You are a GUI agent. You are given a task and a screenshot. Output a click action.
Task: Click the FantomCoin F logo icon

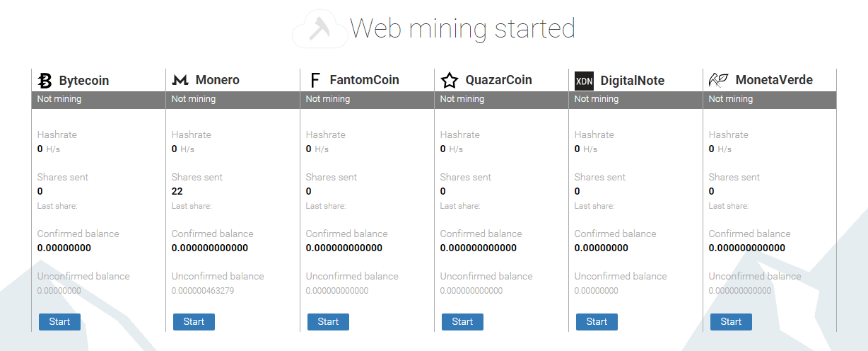315,81
